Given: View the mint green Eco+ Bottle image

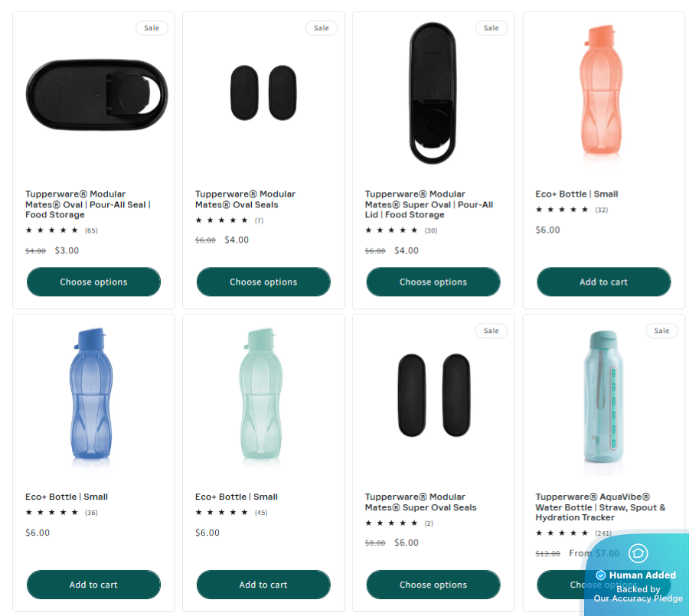Looking at the screenshot, I should [x=263, y=396].
